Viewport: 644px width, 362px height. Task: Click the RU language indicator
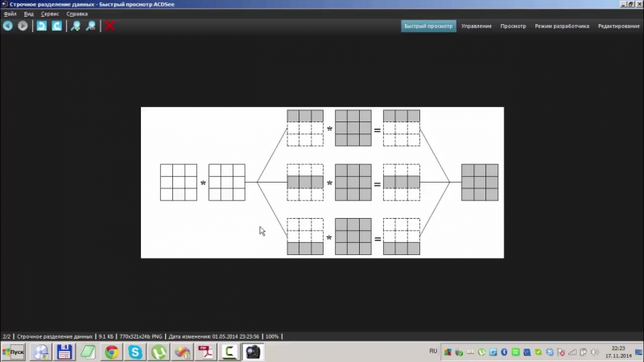433,351
